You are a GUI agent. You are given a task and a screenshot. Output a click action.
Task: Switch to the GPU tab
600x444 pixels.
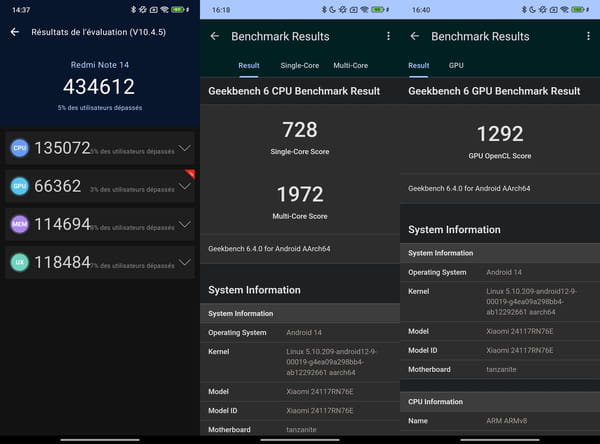[x=456, y=65]
